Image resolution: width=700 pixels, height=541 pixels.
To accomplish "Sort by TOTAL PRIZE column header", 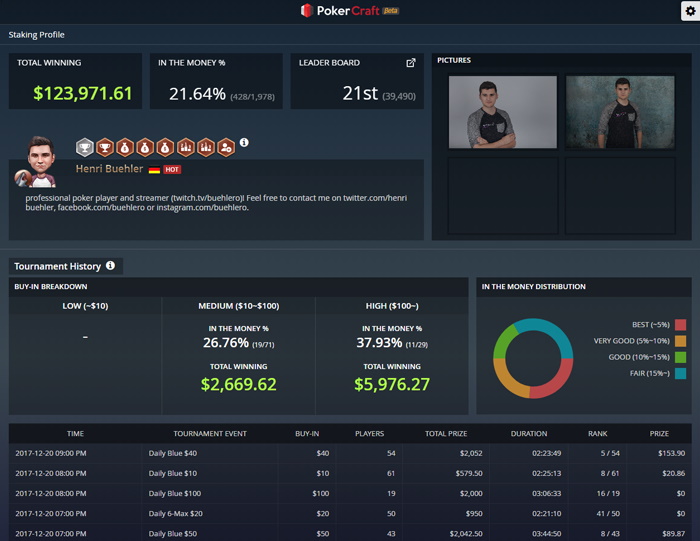I will coord(446,433).
